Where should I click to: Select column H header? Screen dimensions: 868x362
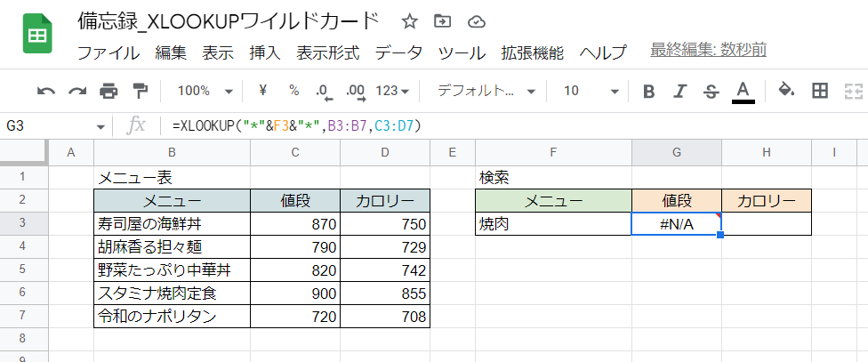(x=766, y=153)
